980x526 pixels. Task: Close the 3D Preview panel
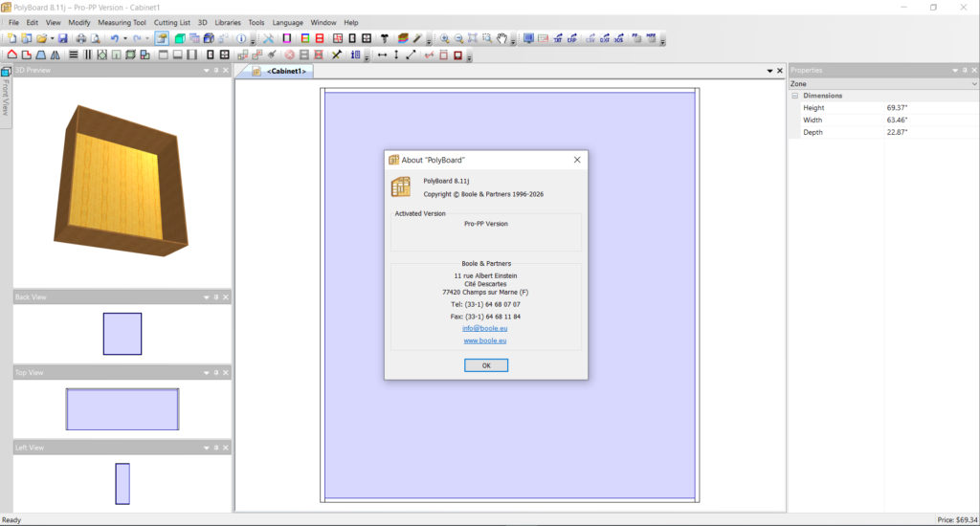pyautogui.click(x=226, y=71)
